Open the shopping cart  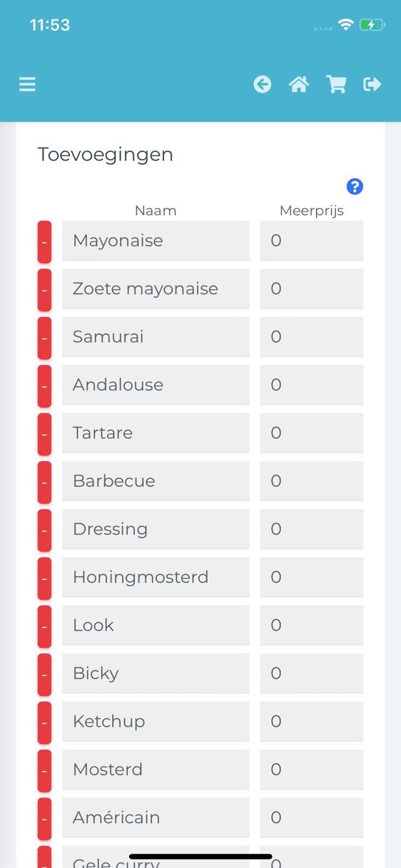336,85
